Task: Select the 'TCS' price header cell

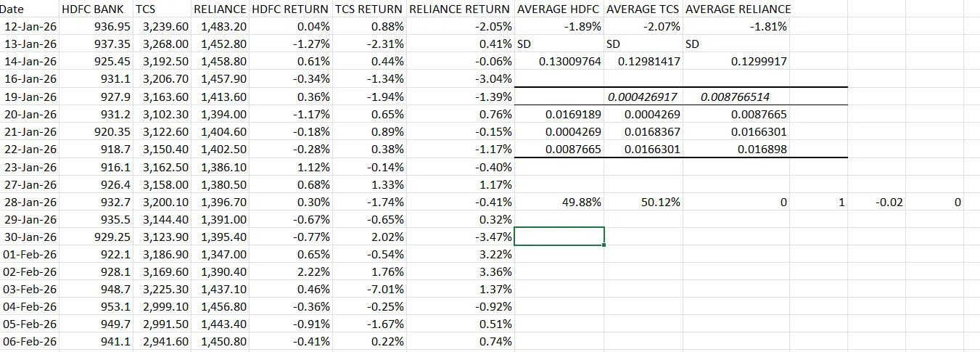Action: 162,9
